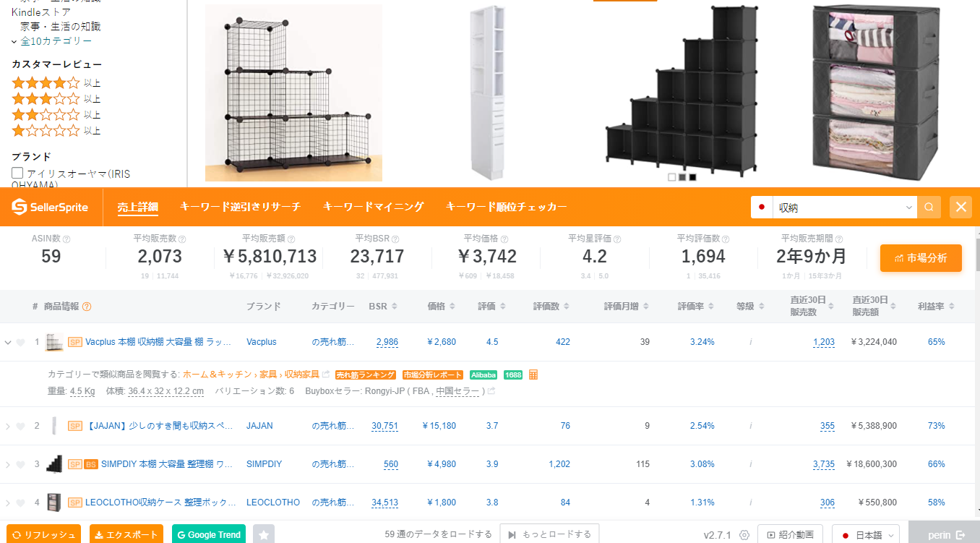Open the 市場分析レポート badge

tap(433, 375)
